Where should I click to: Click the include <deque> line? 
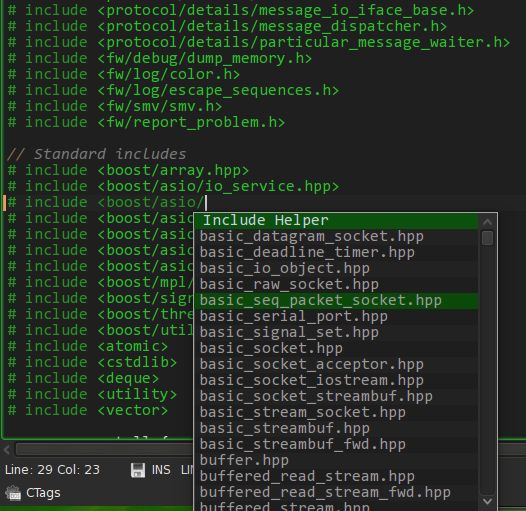(83, 378)
